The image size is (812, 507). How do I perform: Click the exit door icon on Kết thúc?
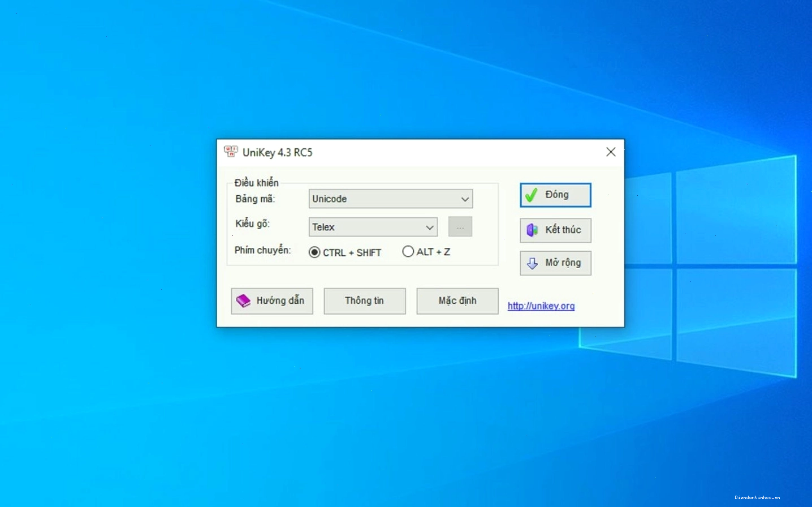532,230
